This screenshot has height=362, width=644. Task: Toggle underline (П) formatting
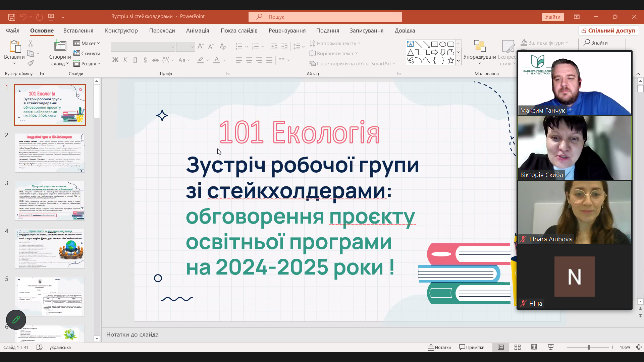(135, 60)
